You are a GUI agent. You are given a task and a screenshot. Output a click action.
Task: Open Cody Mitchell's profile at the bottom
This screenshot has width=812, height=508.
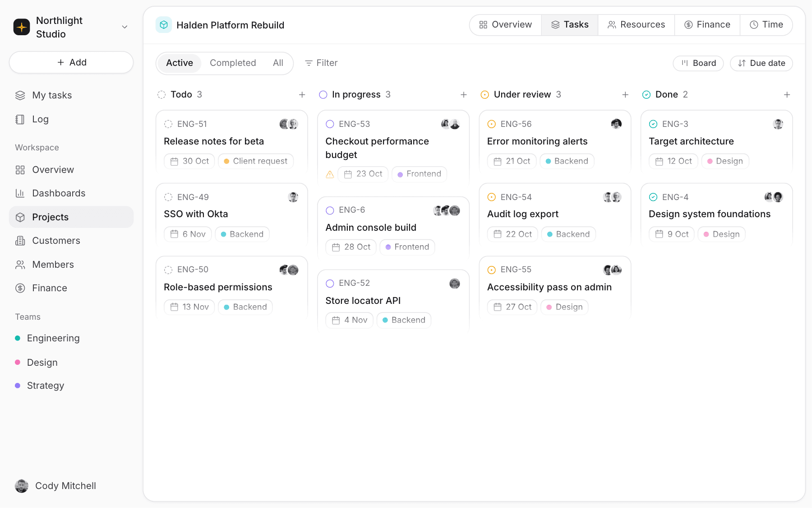point(56,486)
